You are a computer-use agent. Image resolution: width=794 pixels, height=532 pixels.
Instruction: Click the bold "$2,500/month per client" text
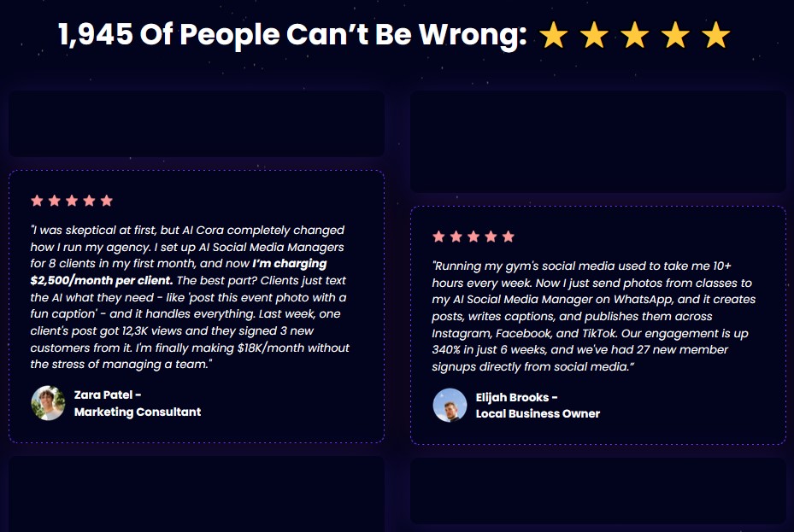pos(101,280)
